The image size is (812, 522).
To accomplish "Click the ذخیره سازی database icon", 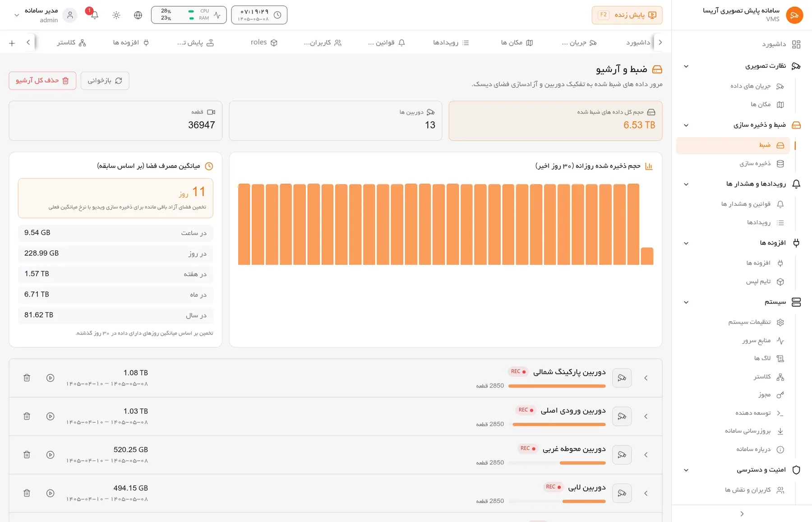I will click(780, 164).
